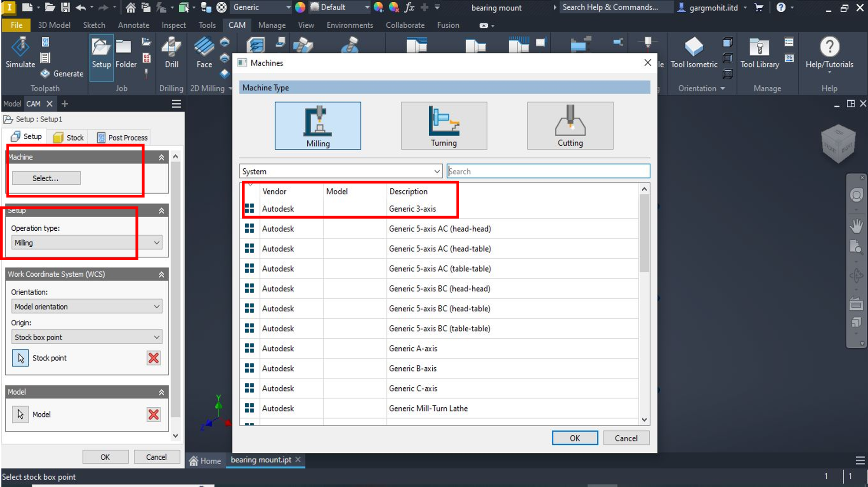Click the Home icon in quick access toolbar
Viewport: 868px width, 487px height.
(130, 7)
